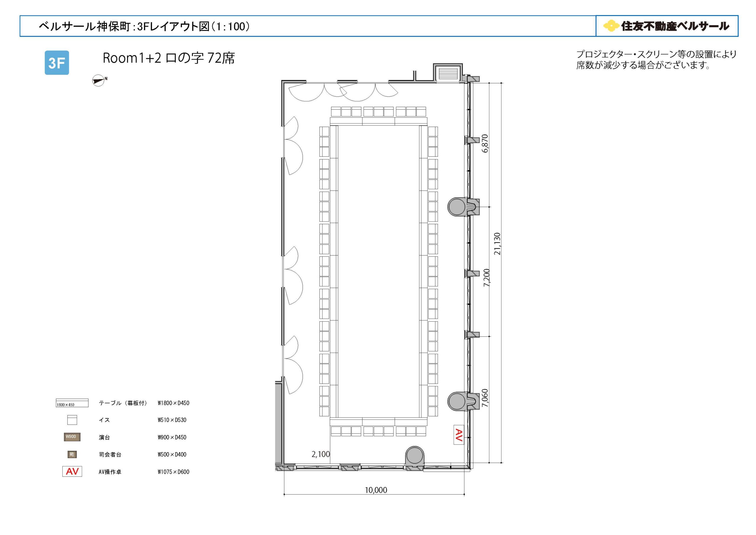Click the W900 podium legend symbol
This screenshot has height=535, width=756.
click(72, 437)
